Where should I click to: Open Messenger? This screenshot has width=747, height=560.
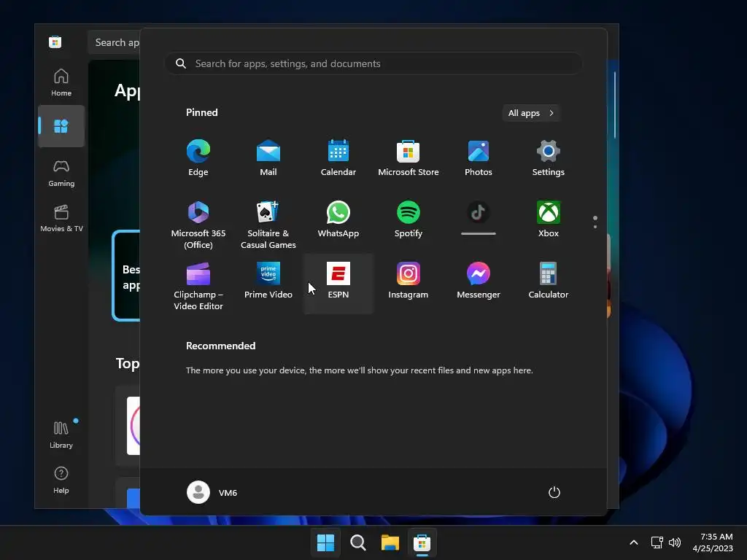click(479, 281)
